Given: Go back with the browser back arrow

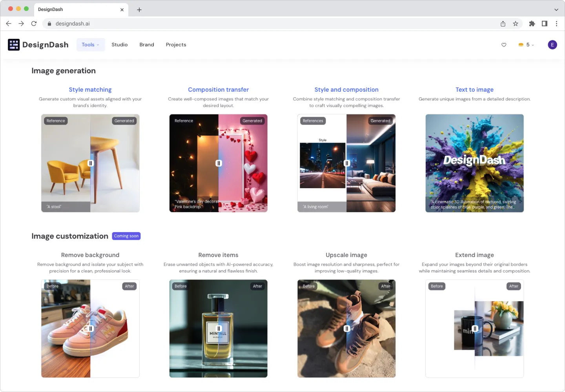Looking at the screenshot, I should coord(9,24).
